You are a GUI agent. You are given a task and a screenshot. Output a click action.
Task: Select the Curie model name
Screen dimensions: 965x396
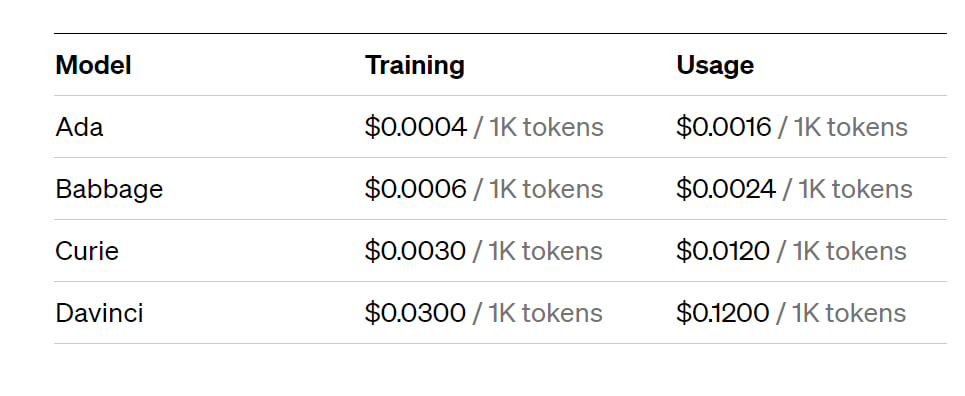click(x=87, y=251)
